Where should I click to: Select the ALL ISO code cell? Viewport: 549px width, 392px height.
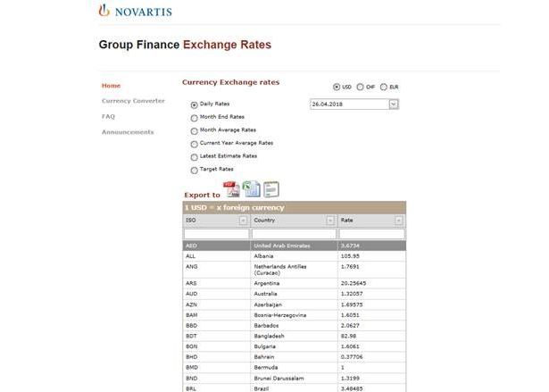(216, 256)
